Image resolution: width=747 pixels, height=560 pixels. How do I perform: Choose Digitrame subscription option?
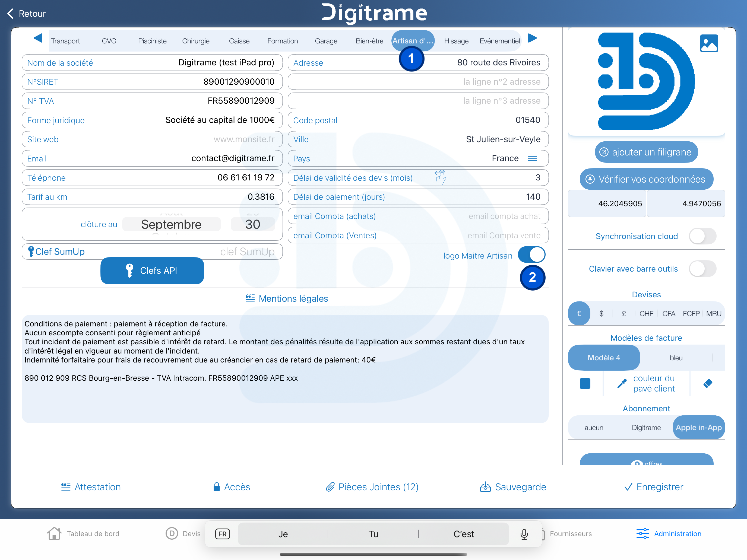coord(646,427)
